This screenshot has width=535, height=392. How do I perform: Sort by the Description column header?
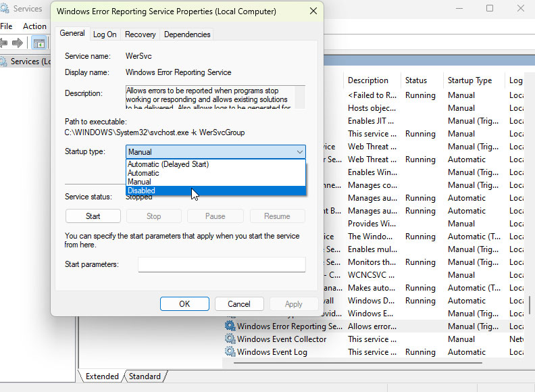pos(372,80)
